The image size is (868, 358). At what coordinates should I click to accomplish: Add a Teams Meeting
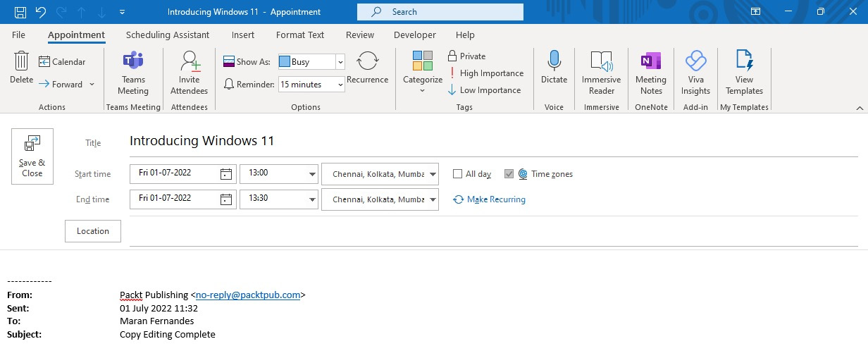tap(133, 73)
